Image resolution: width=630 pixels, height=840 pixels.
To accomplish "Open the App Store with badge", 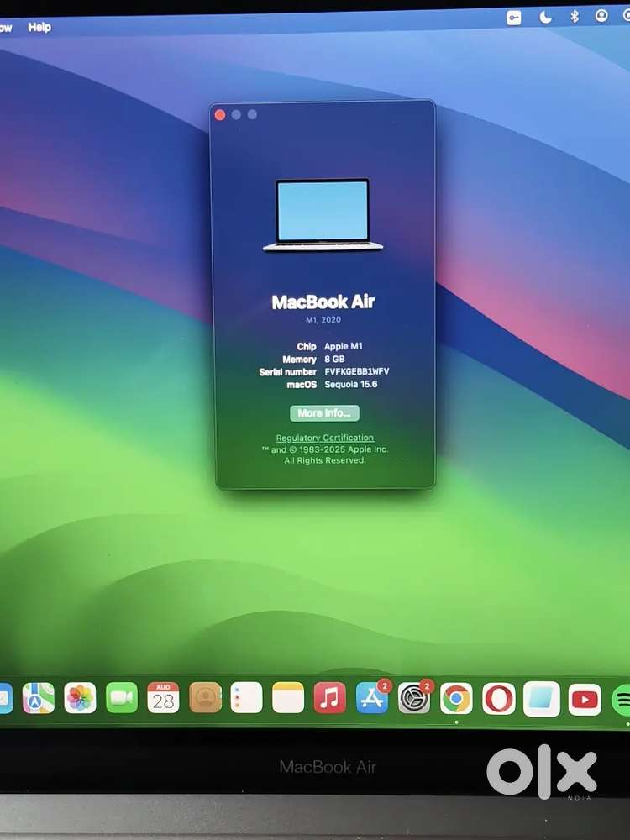I will [372, 698].
